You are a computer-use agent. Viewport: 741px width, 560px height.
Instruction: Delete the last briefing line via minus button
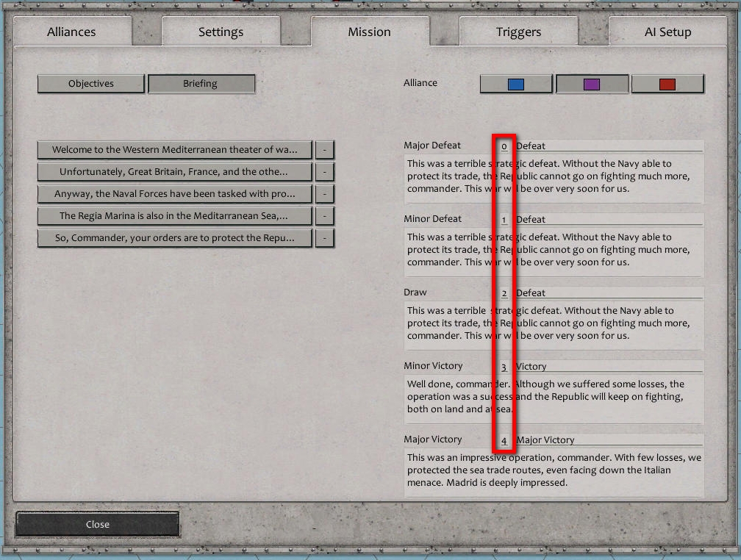tap(324, 237)
